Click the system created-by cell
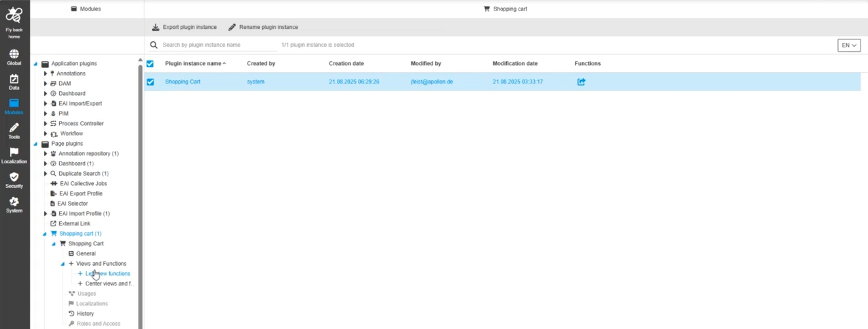 click(256, 82)
